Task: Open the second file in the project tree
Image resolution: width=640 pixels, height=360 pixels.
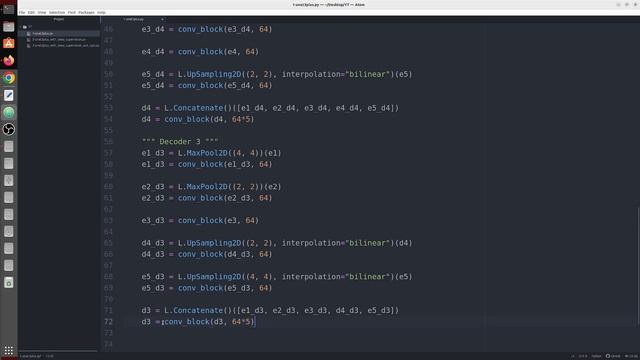Action: click(x=59, y=40)
